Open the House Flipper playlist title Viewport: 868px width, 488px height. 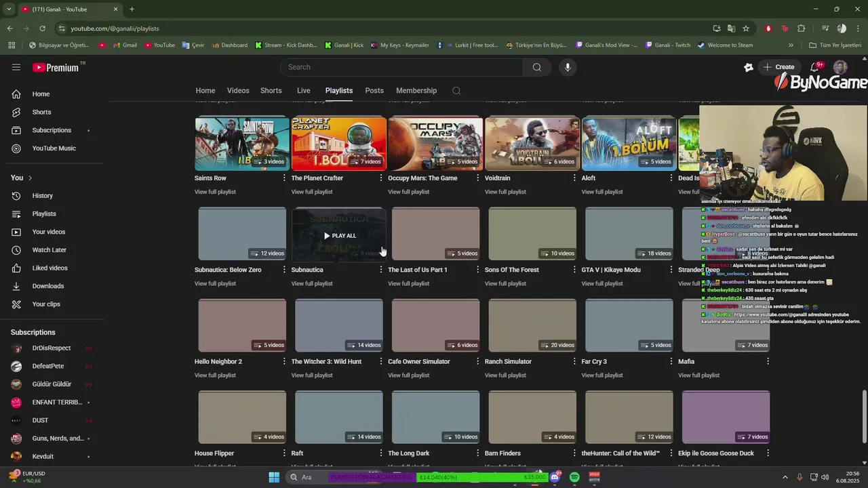[x=214, y=453]
